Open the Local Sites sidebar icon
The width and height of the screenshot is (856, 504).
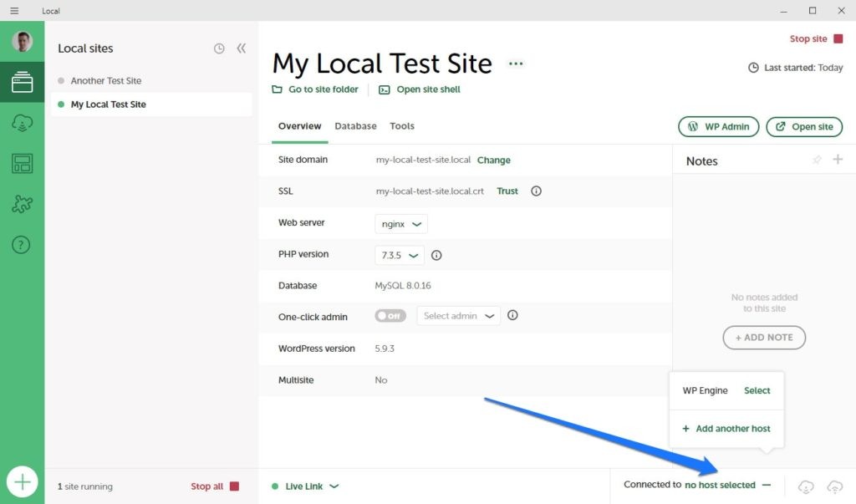click(22, 83)
